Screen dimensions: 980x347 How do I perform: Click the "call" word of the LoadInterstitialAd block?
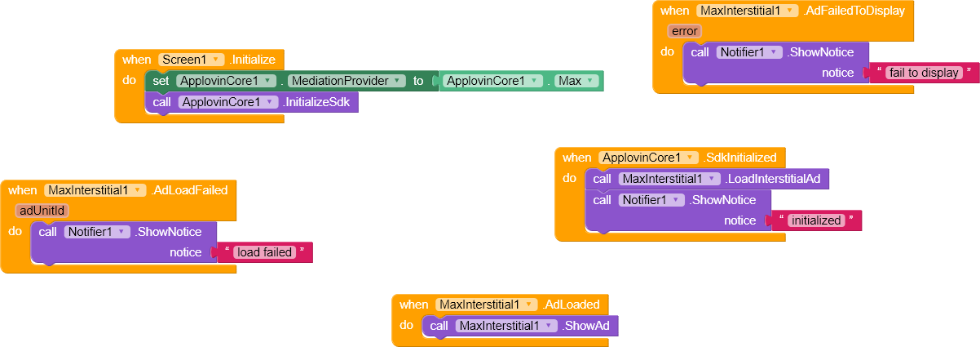tap(603, 179)
